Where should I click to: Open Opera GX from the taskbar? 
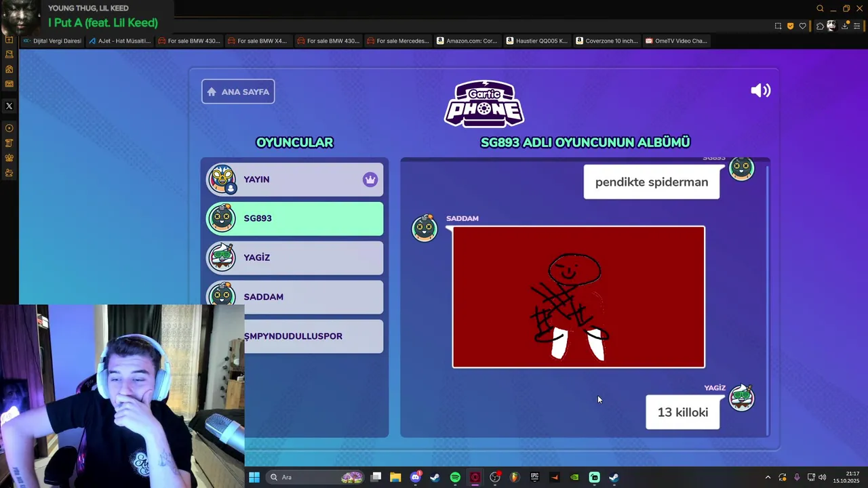[475, 477]
